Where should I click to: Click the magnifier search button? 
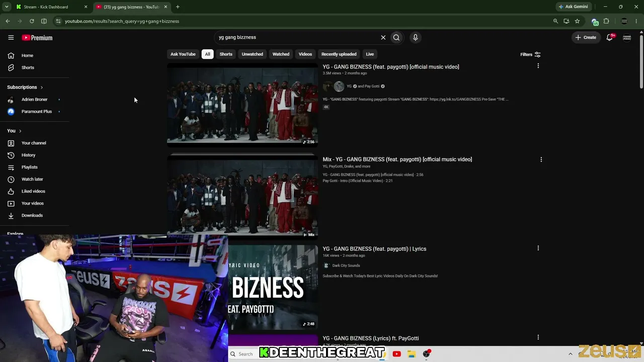pos(396,37)
